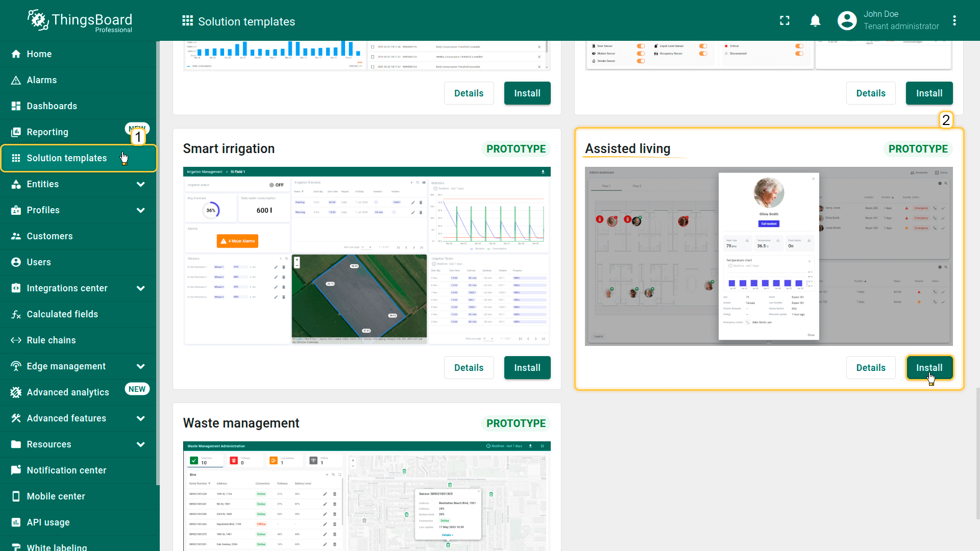Click the Alarms warning icon in sidebar
The image size is (980, 551).
16,80
